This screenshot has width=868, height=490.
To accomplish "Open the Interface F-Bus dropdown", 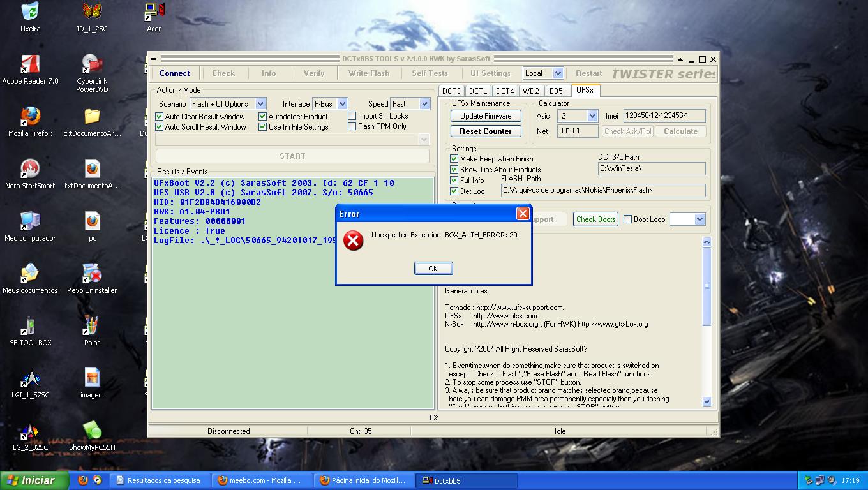I will coord(342,104).
